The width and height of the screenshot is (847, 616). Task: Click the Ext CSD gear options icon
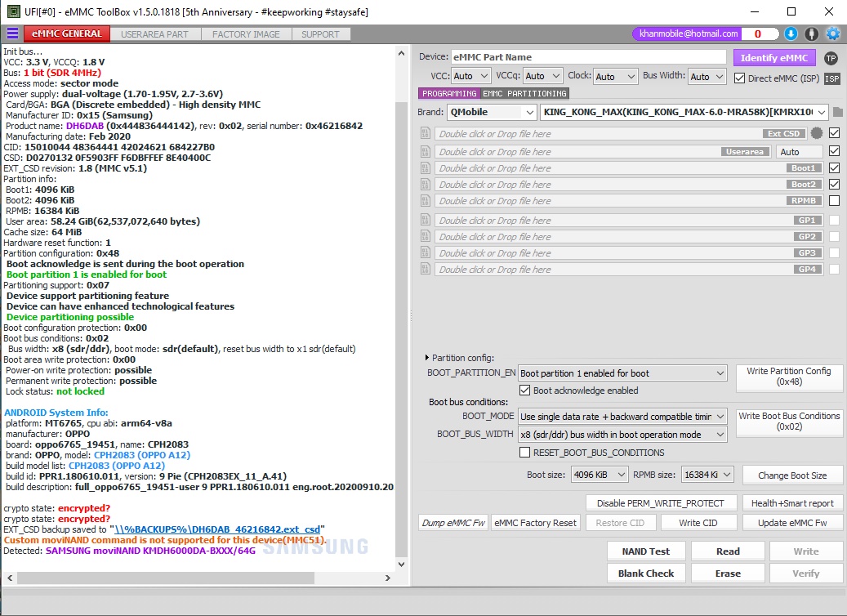pos(817,133)
